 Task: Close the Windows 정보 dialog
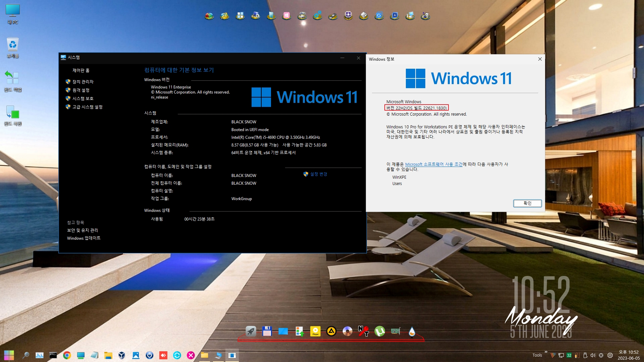(x=540, y=59)
